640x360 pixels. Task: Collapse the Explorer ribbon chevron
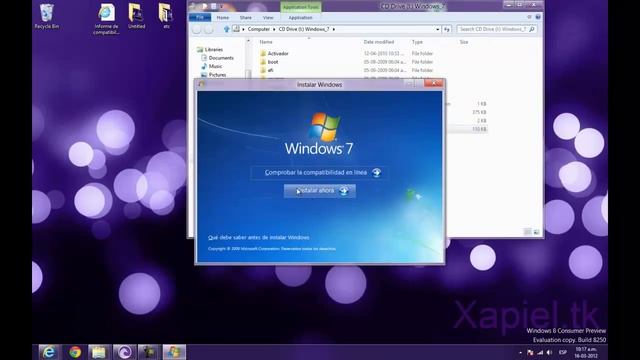point(529,17)
